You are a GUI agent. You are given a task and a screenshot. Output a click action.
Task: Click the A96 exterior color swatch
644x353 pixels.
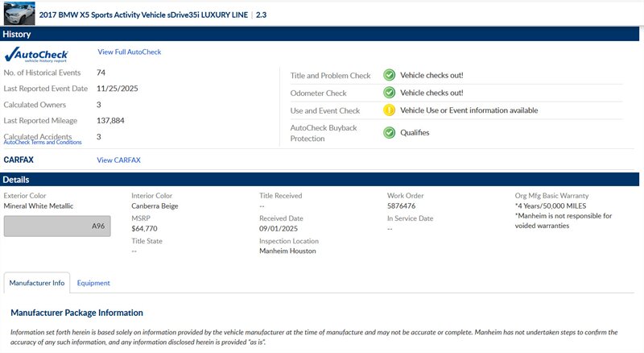(x=56, y=226)
